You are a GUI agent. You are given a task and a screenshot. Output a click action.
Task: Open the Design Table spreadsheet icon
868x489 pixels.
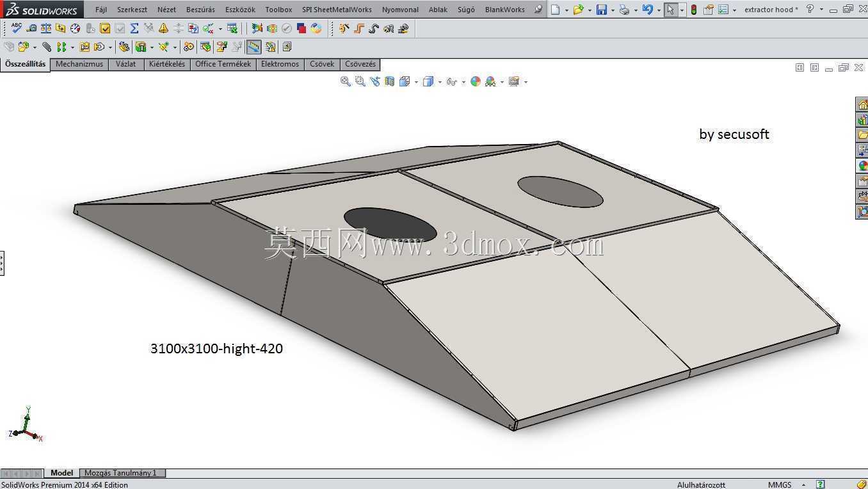click(232, 28)
